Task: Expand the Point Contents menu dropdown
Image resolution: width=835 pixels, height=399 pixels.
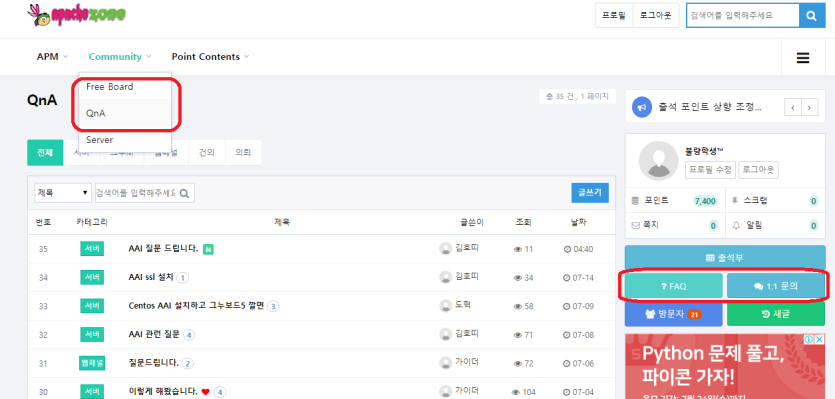Action: click(210, 57)
